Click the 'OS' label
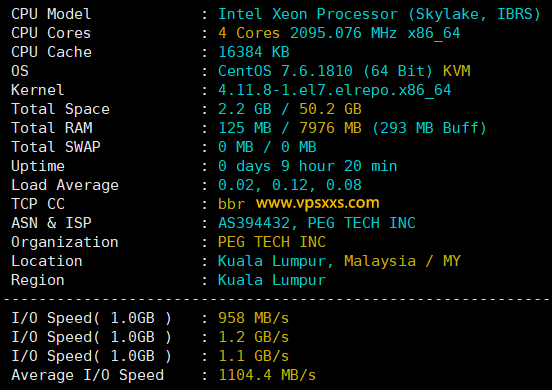The width and height of the screenshot is (552, 390). point(20,71)
